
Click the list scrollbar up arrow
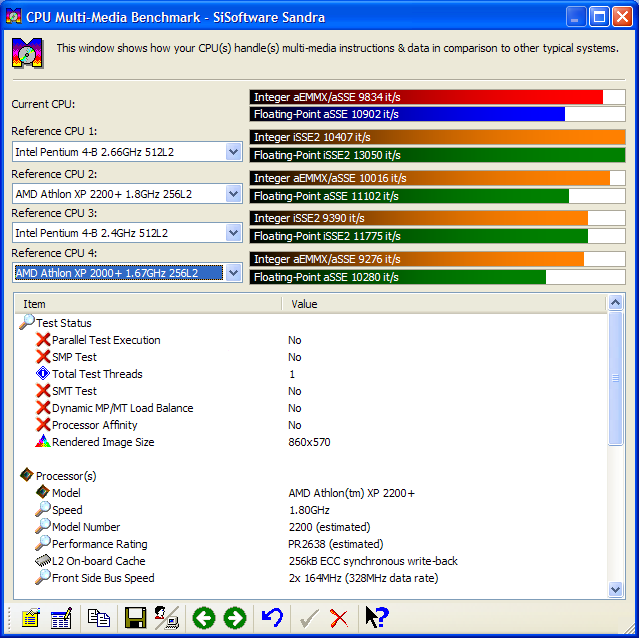point(615,303)
